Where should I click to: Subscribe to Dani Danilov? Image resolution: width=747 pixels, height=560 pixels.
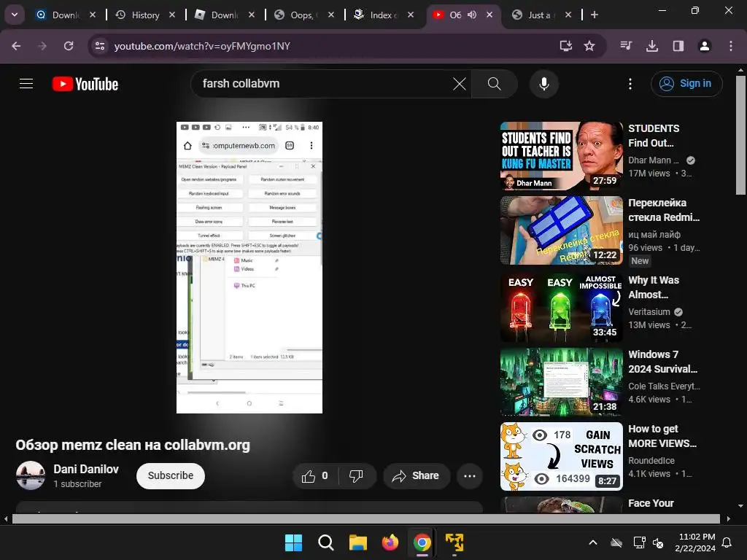point(171,475)
